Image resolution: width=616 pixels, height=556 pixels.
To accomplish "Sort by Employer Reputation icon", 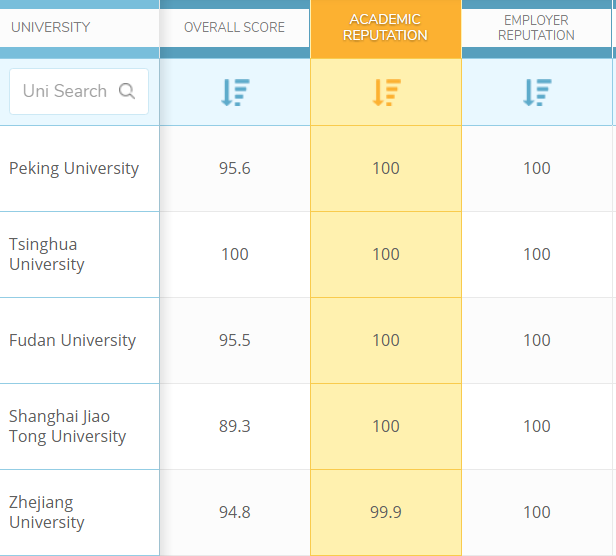I will (537, 92).
